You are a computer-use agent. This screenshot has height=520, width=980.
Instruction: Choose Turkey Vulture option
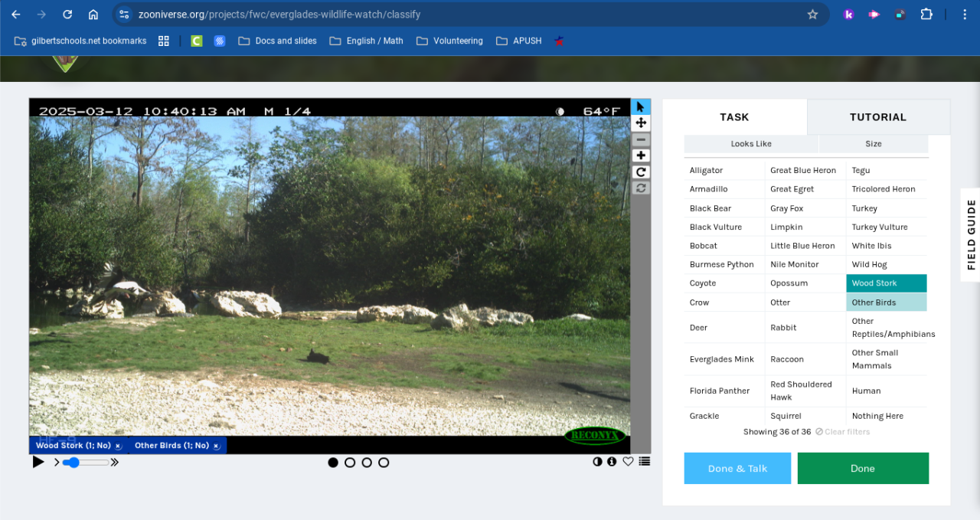pos(887,227)
